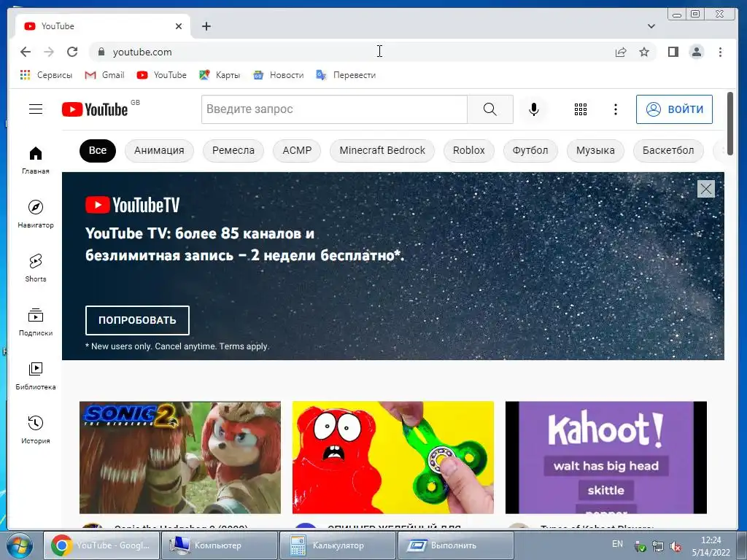Open Shorts in the sidebar
Image resolution: width=747 pixels, height=560 pixels.
click(x=36, y=268)
